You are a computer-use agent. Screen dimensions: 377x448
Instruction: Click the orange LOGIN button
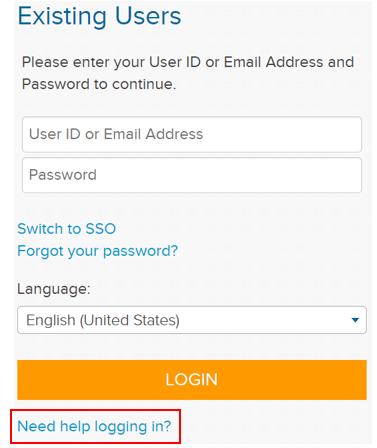tap(192, 380)
